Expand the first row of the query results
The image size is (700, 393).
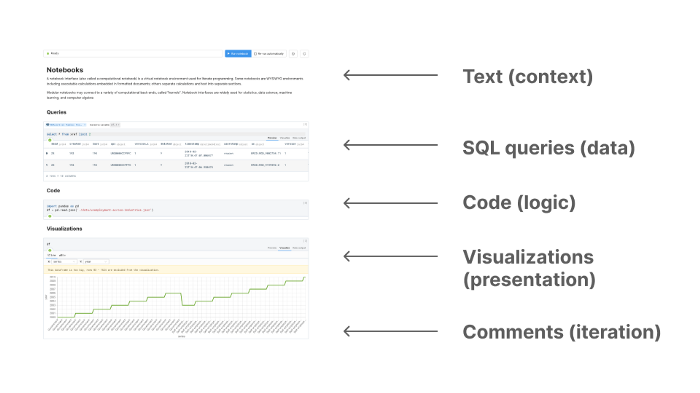click(47, 153)
